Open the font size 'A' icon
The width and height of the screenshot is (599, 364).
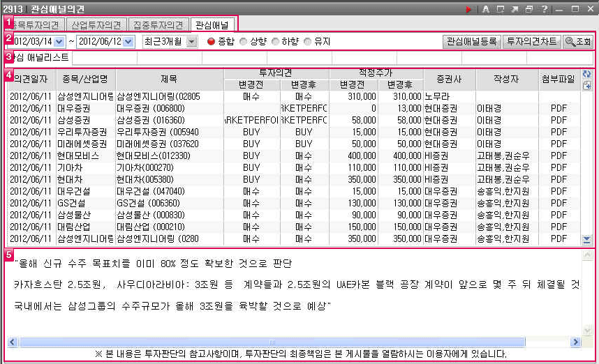pyautogui.click(x=485, y=9)
